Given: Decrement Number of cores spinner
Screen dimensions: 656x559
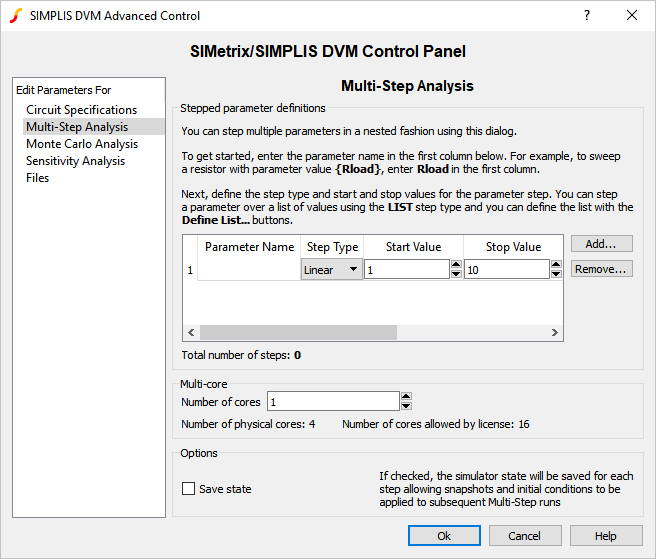Looking at the screenshot, I should tap(405, 406).
